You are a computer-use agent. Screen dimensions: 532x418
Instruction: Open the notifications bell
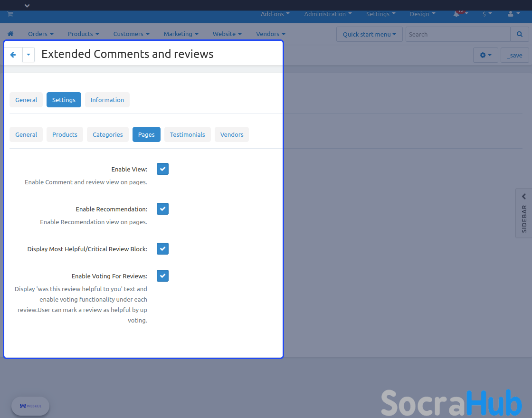[456, 14]
